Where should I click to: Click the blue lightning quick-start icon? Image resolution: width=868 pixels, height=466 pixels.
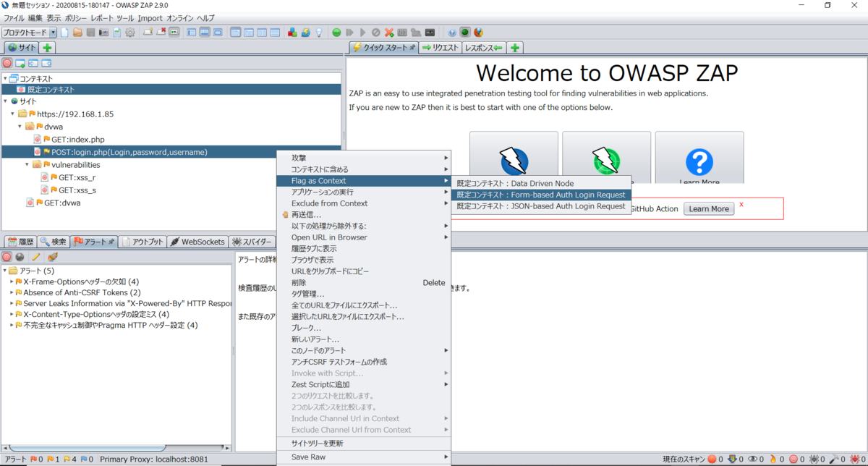[514, 161]
